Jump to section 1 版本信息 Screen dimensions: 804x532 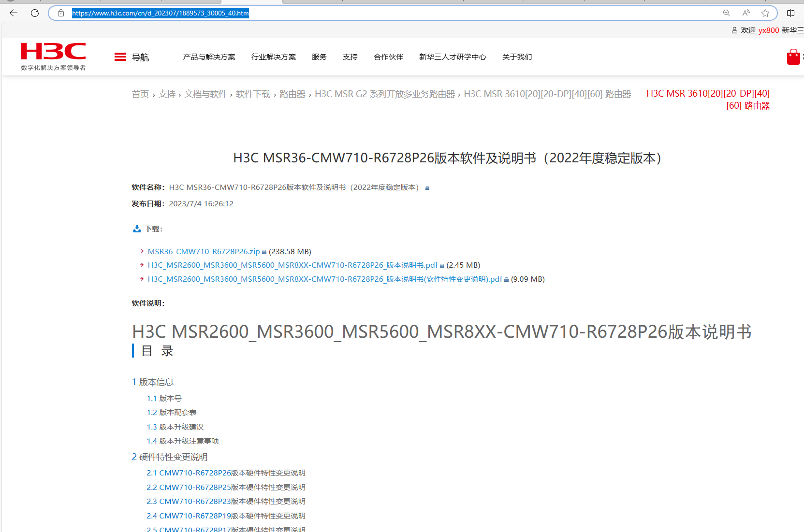(x=153, y=382)
